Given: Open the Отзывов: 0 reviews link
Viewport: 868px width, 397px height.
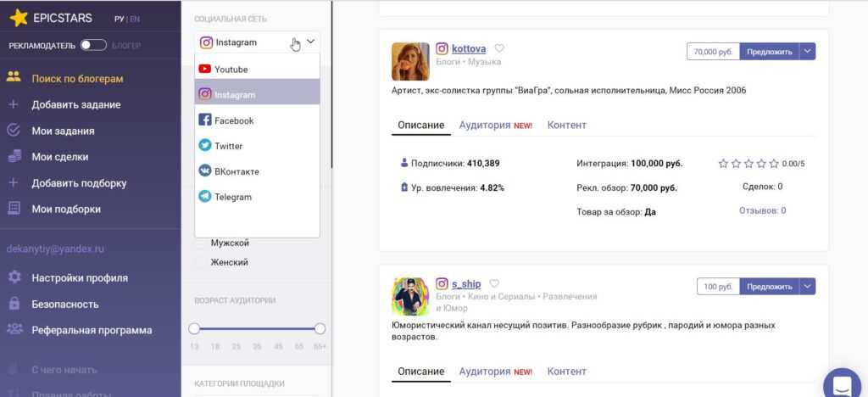Looking at the screenshot, I should click(x=762, y=210).
